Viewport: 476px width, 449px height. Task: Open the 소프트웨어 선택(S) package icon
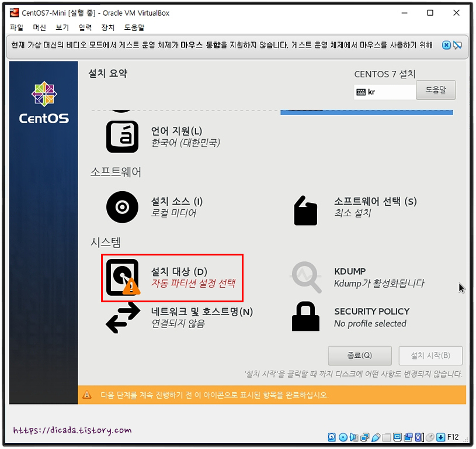coord(305,210)
